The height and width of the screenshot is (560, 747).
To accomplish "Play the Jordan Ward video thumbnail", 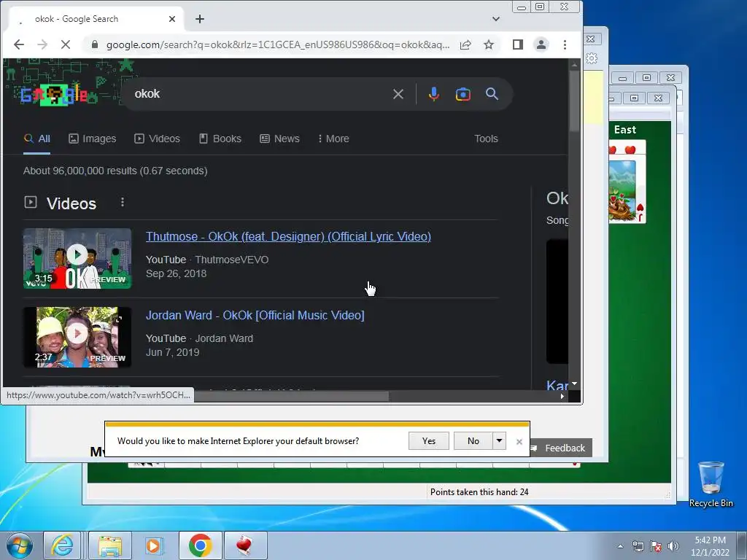I will 77,337.
